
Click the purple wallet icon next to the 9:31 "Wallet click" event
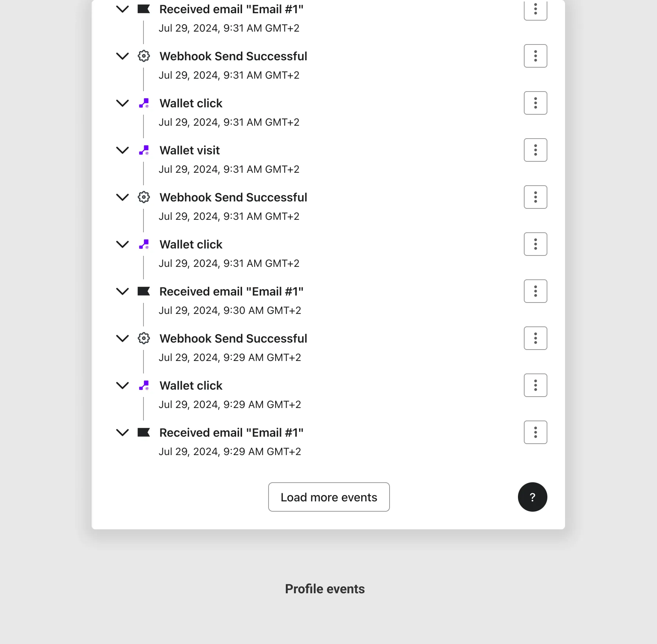point(144,103)
